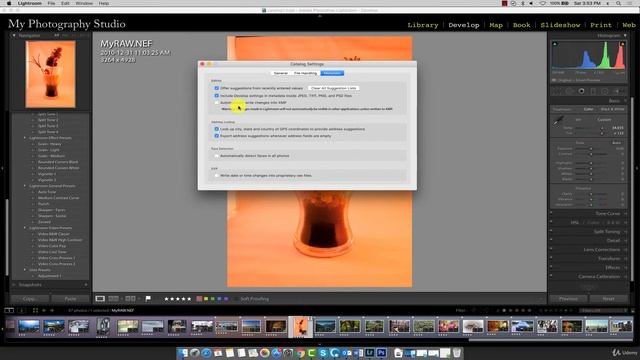
Task: Open the Print module
Action: [x=601, y=25]
